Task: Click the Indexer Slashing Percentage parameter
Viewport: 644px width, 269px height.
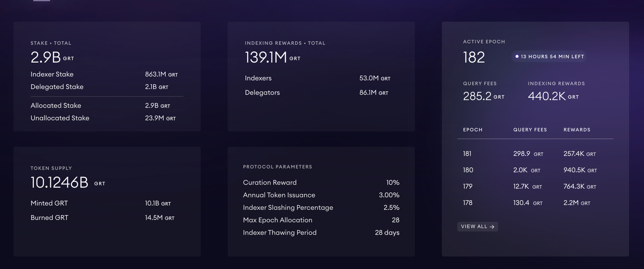Action: click(x=288, y=207)
